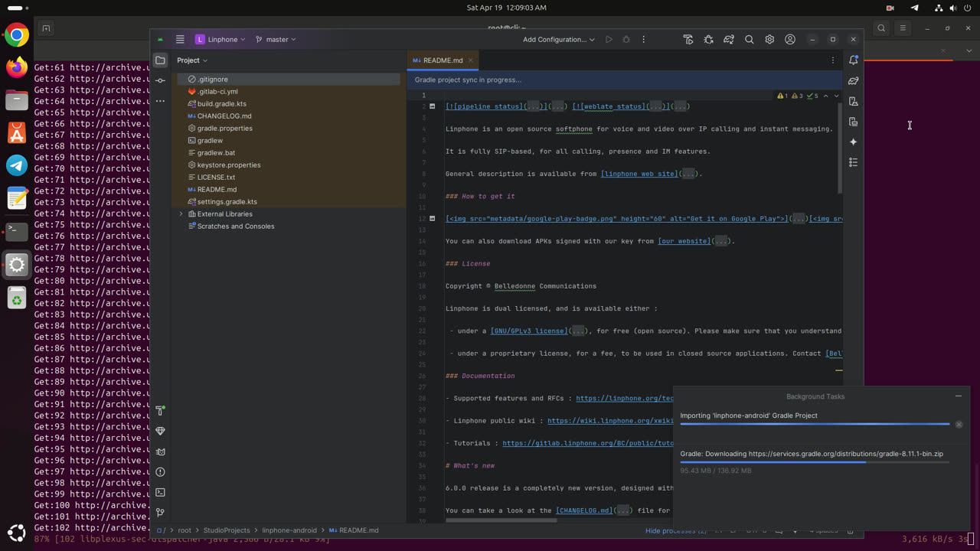Screen dimensions: 980x551
Task: Click the our website link
Action: [x=684, y=241]
